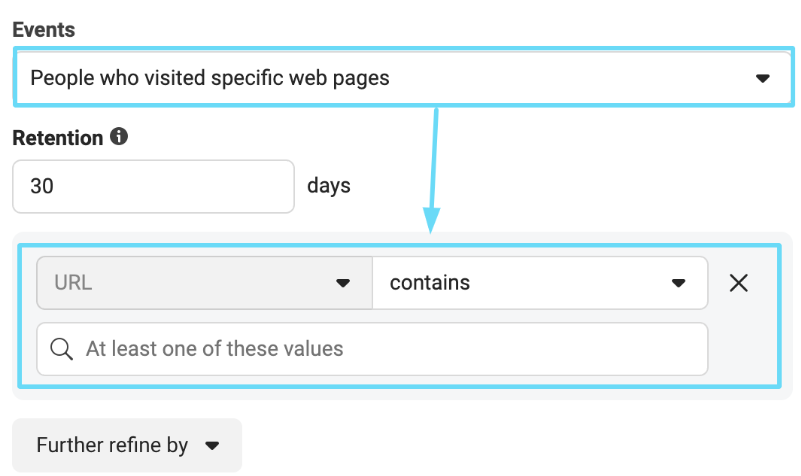Click the blue annotation arrowhead
Image resolution: width=801 pixels, height=476 pixels.
point(431,220)
